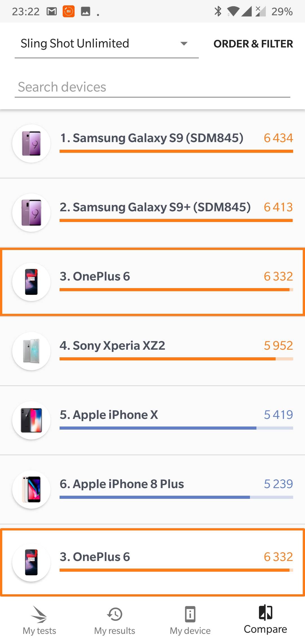
Task: Tap the Apple iPhone X blue score bar
Action: [176, 428]
